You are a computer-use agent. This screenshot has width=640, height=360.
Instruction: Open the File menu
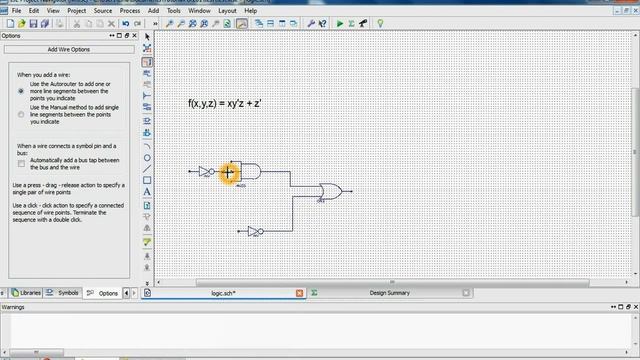click(16, 11)
